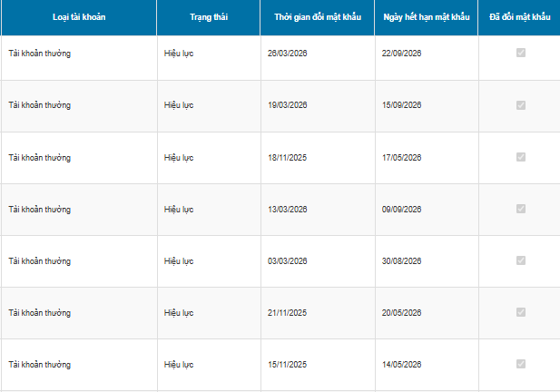Toggle password-changed checkbox for the 26/03/2026 row

(520, 54)
